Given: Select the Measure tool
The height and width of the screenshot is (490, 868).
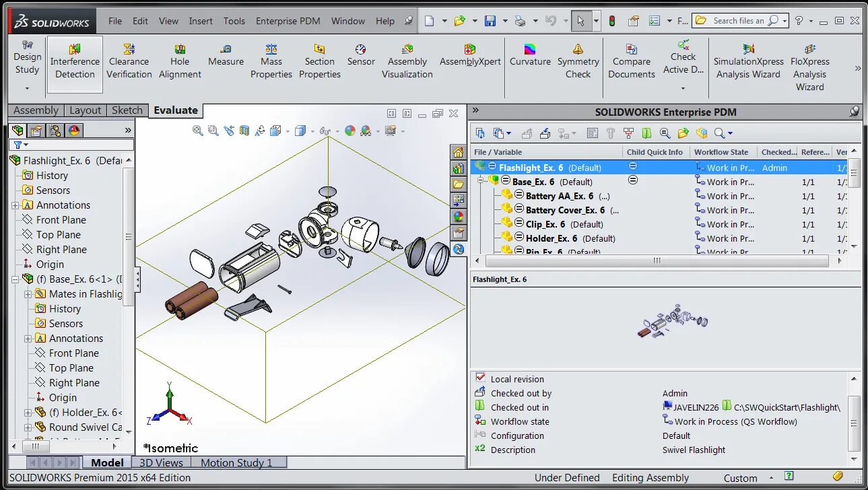Looking at the screenshot, I should coord(226,56).
